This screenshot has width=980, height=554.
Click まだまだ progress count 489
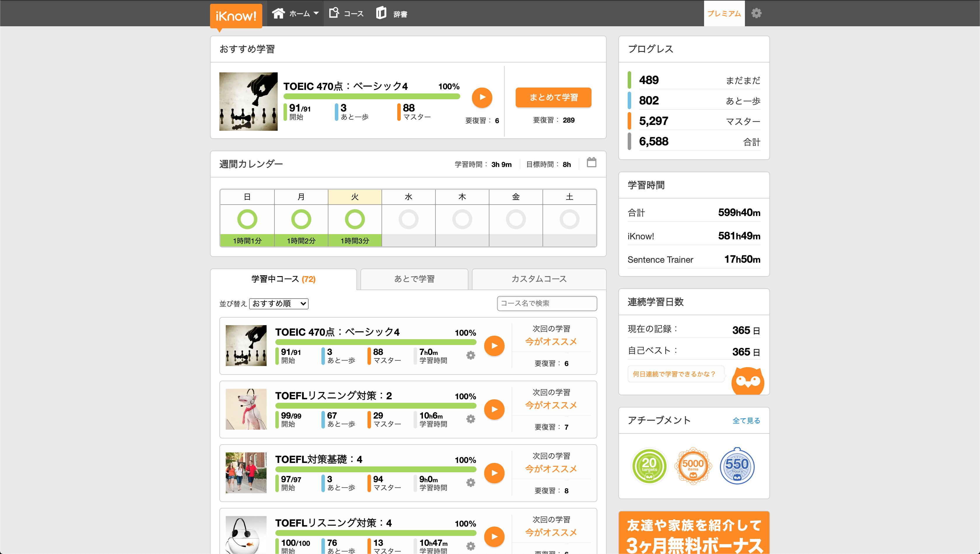tap(649, 80)
